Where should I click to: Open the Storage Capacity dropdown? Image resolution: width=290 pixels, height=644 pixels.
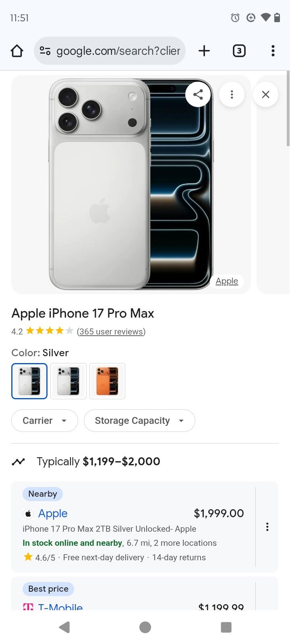139,421
